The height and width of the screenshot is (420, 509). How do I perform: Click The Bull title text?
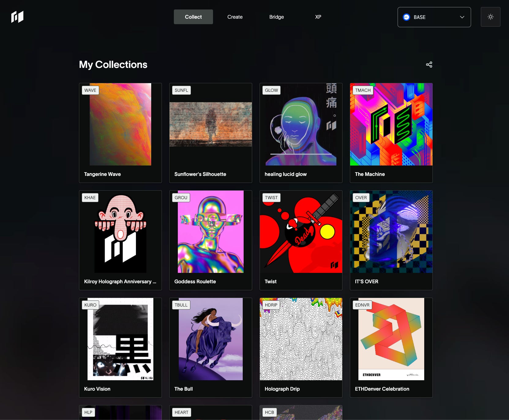pos(183,389)
